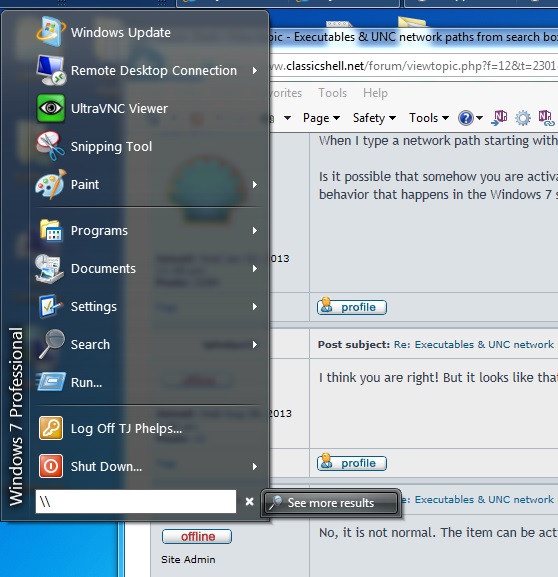This screenshot has height=577, width=558.
Task: Click the Paint palette icon
Action: click(51, 184)
